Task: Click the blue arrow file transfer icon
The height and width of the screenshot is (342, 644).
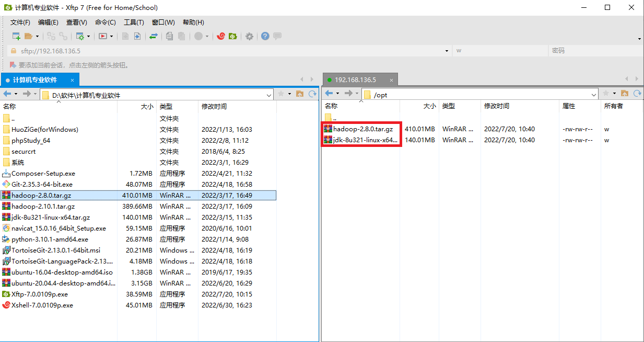Action: 137,36
